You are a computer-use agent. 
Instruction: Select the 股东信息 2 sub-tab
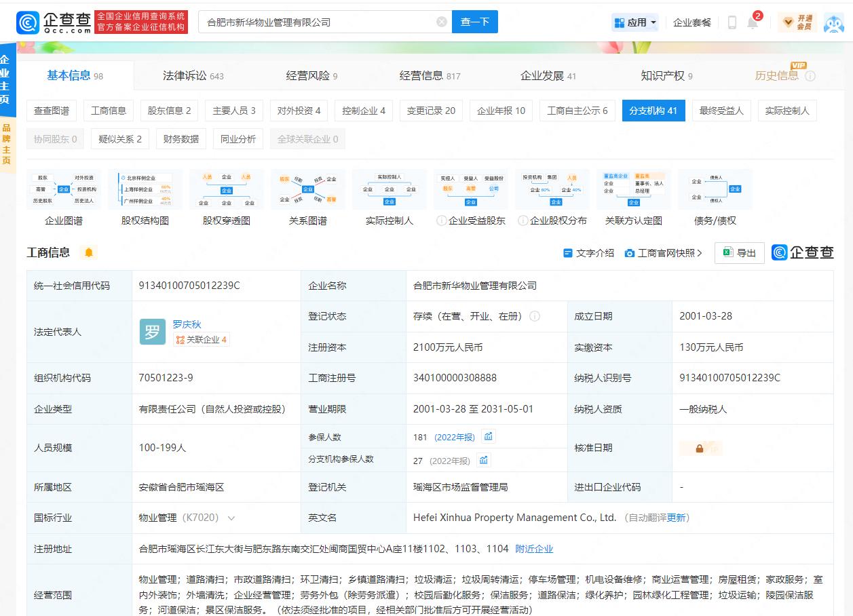170,111
